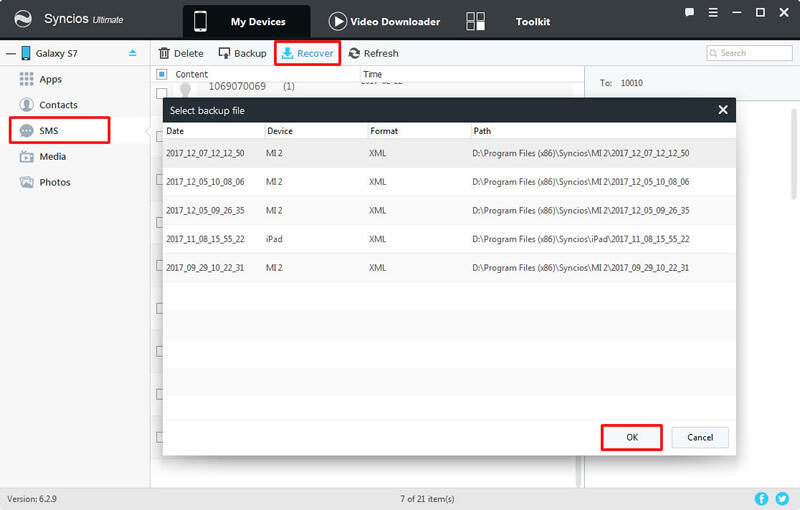Open Photos in the sidebar
This screenshot has width=800, height=510.
click(54, 183)
